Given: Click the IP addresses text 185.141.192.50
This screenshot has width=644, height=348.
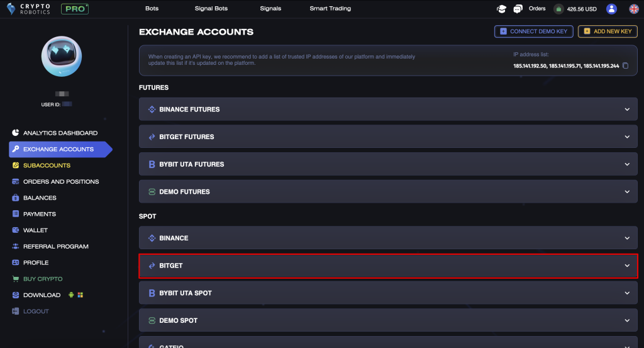Looking at the screenshot, I should (x=530, y=65).
